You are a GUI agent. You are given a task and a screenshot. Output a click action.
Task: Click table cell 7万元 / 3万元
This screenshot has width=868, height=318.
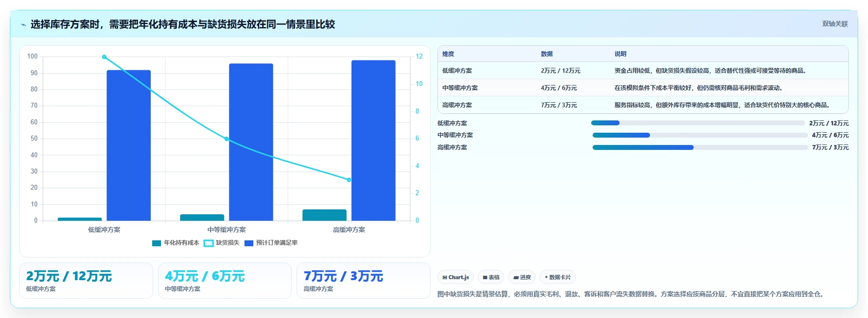click(559, 105)
